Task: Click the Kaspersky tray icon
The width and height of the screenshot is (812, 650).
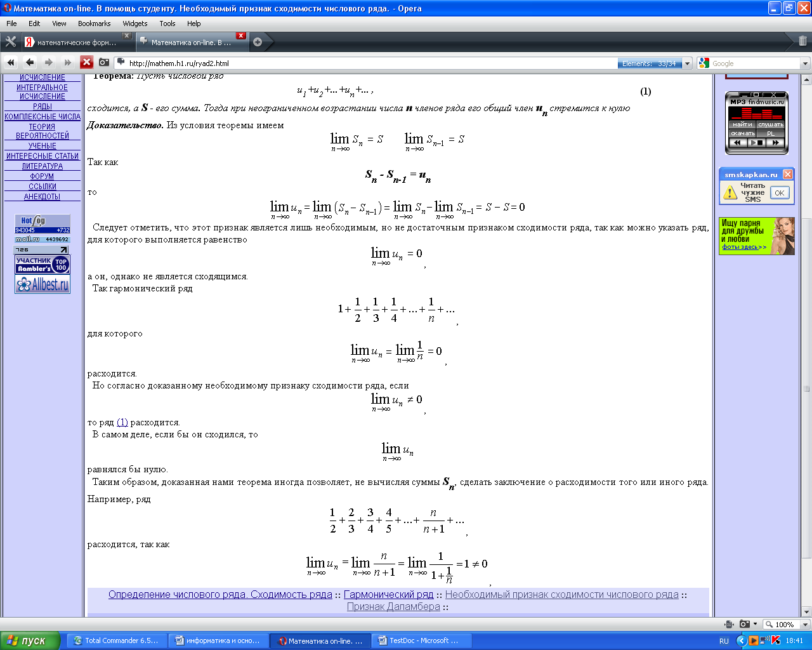Action: click(x=776, y=640)
